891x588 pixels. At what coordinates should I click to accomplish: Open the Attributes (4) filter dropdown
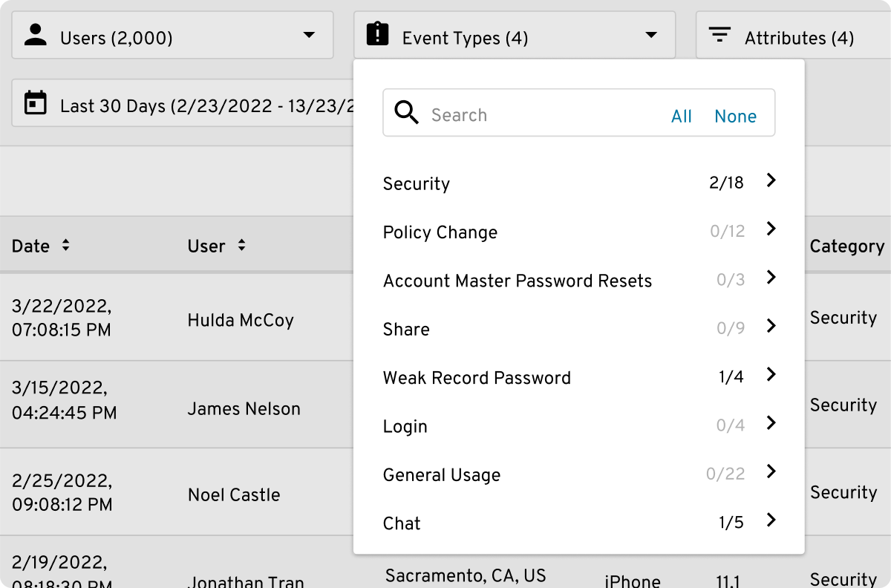[x=793, y=35]
